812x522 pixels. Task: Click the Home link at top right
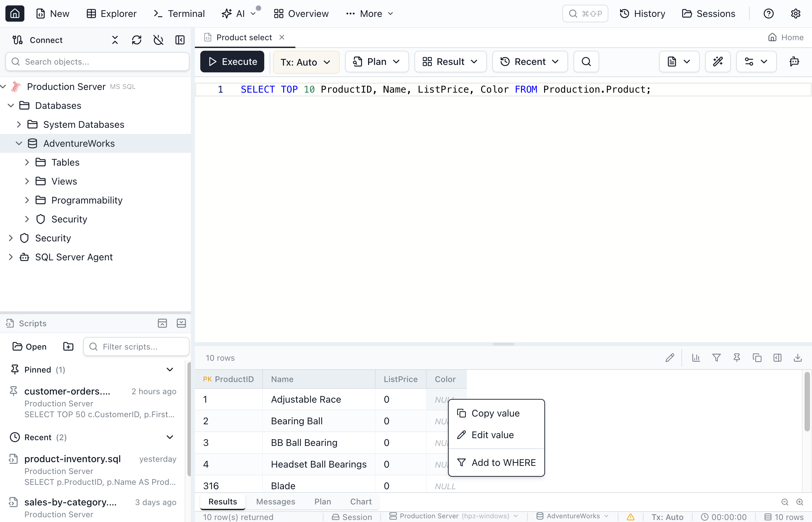tap(786, 37)
